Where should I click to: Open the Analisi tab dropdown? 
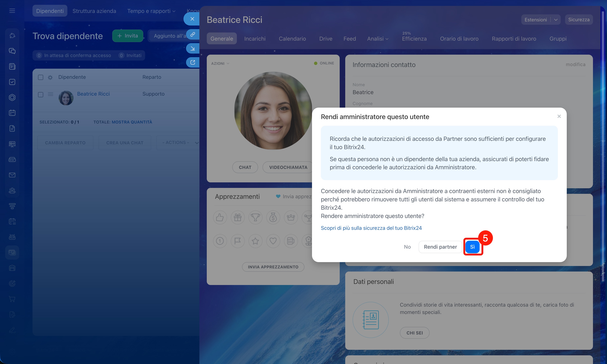(378, 39)
